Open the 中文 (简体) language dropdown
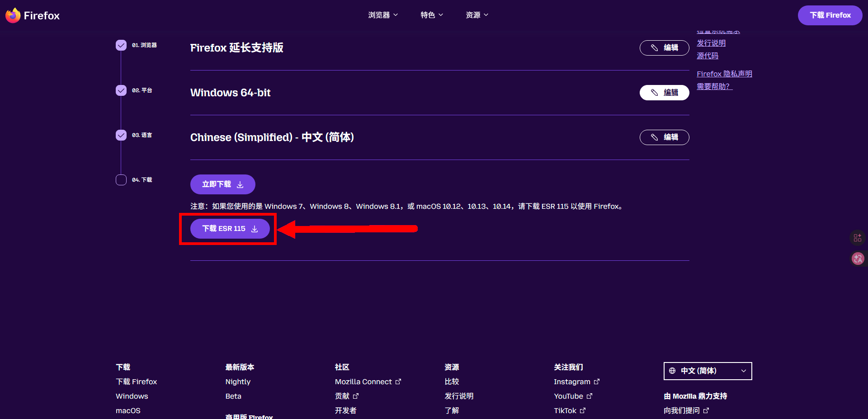Screen dimensions: 868x419 click(708, 371)
